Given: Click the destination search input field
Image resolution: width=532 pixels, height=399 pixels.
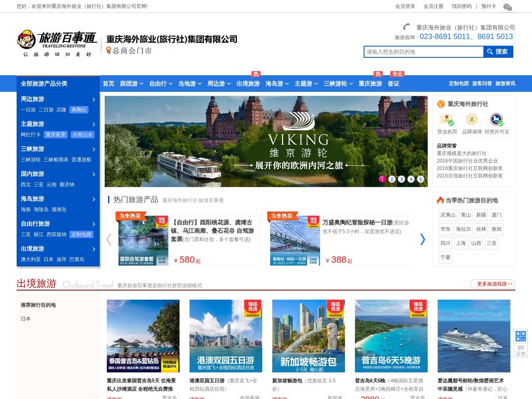Looking at the screenshot, I should (x=424, y=52).
